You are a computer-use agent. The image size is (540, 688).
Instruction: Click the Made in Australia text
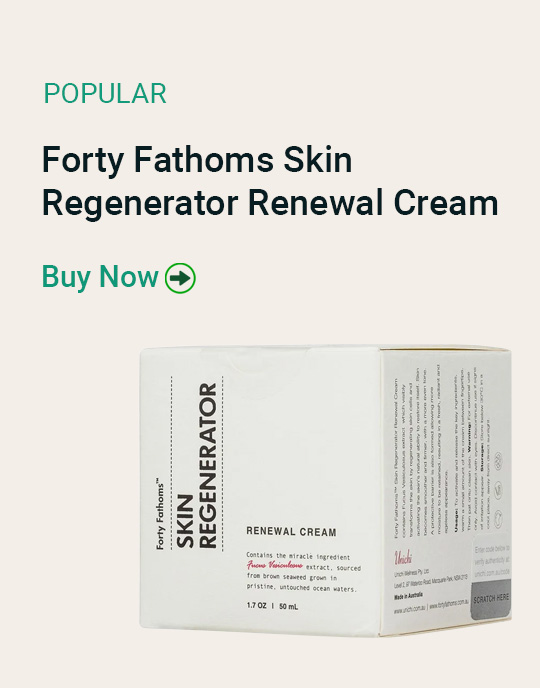coord(408,595)
